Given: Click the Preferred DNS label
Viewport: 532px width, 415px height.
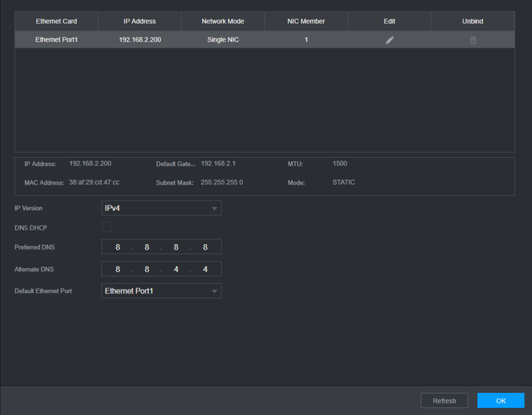Looking at the screenshot, I should tap(35, 247).
